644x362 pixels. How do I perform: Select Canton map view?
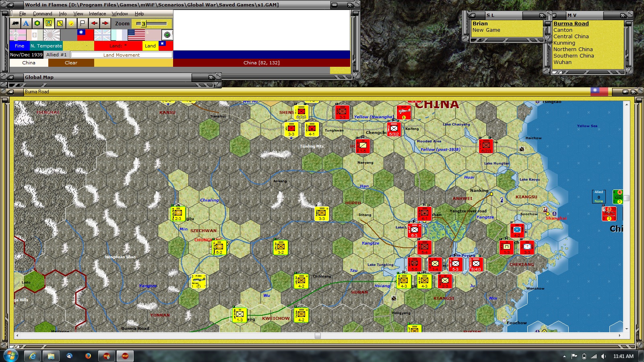[x=563, y=30]
